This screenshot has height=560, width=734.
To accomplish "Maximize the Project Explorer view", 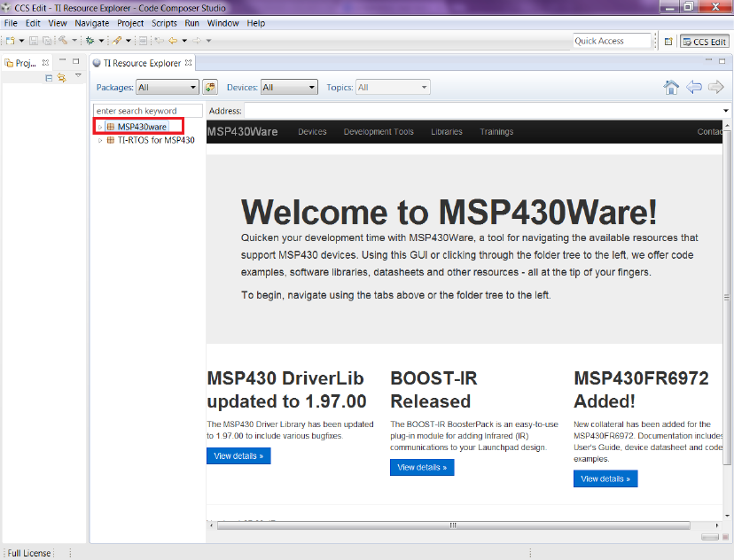I will pos(76,61).
